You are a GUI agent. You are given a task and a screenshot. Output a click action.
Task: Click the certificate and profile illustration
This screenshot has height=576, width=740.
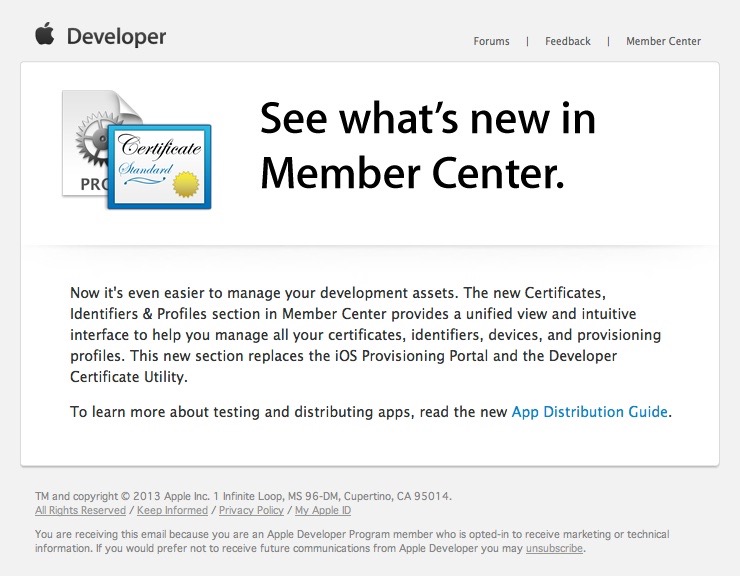click(136, 150)
